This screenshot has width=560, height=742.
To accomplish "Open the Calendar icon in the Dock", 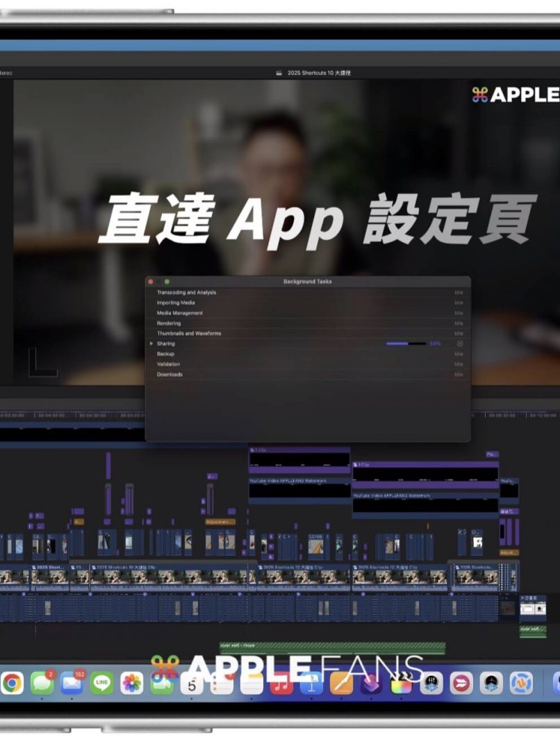I will [192, 684].
